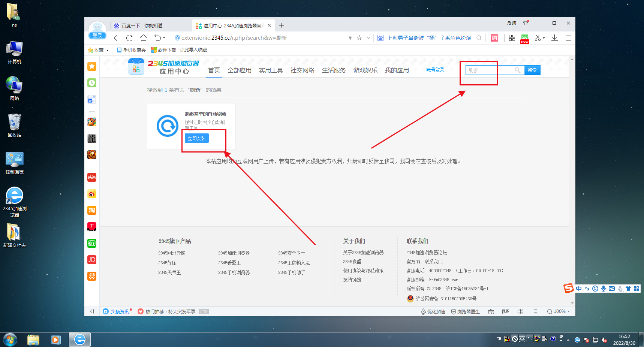Click 点此导入收藏 link

click(x=193, y=50)
